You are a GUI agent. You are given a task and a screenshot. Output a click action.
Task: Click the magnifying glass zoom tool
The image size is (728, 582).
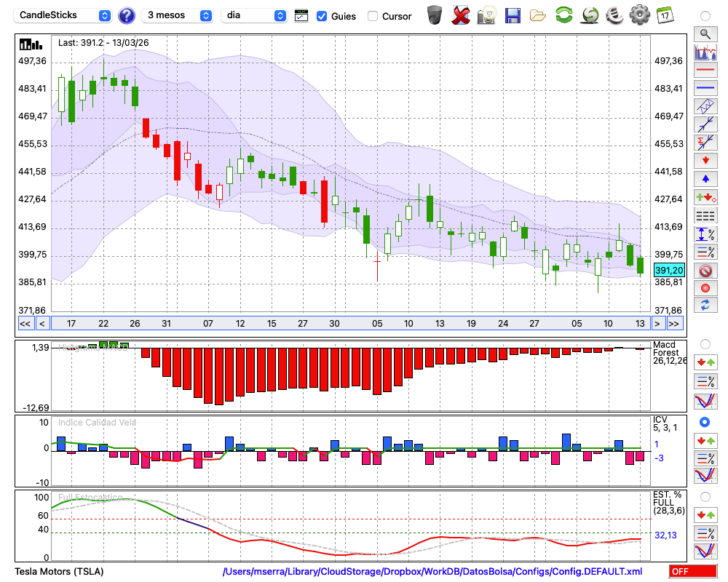705,33
